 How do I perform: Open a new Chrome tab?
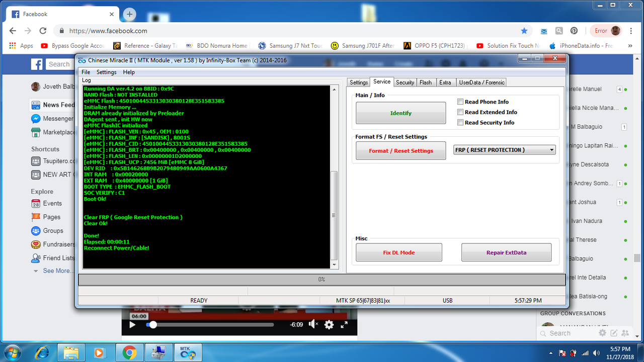coord(129,14)
